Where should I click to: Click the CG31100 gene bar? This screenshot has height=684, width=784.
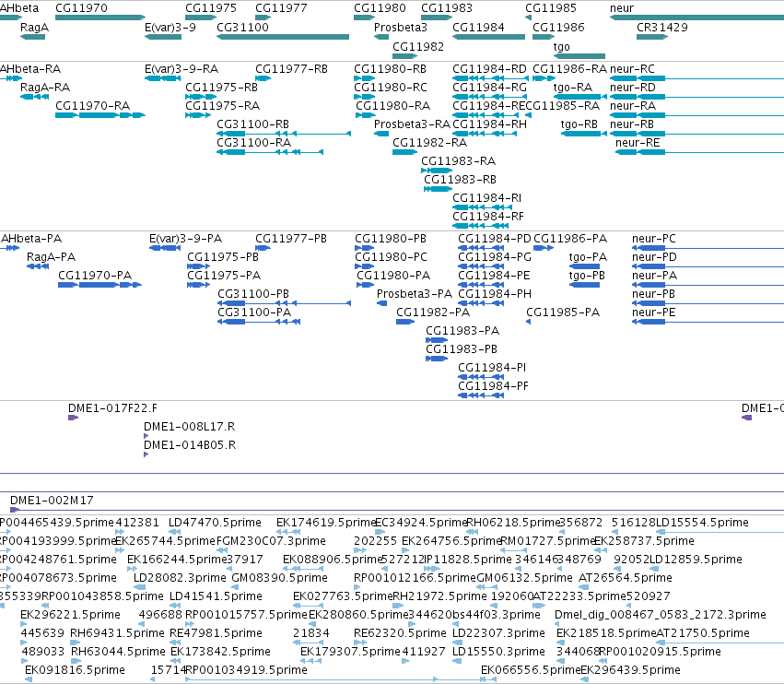click(x=283, y=37)
